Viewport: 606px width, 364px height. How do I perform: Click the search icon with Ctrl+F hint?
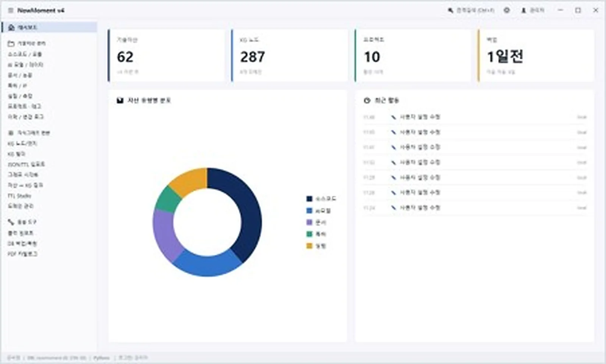[450, 11]
